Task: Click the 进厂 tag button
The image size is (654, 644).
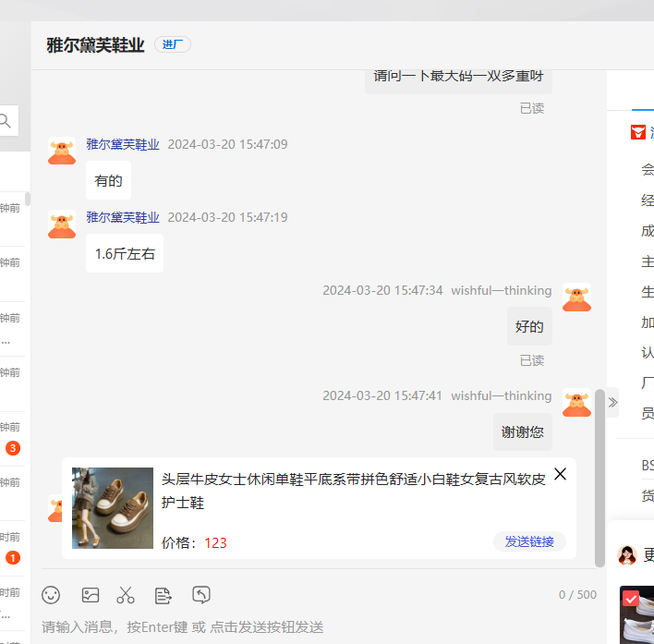Action: tap(173, 44)
